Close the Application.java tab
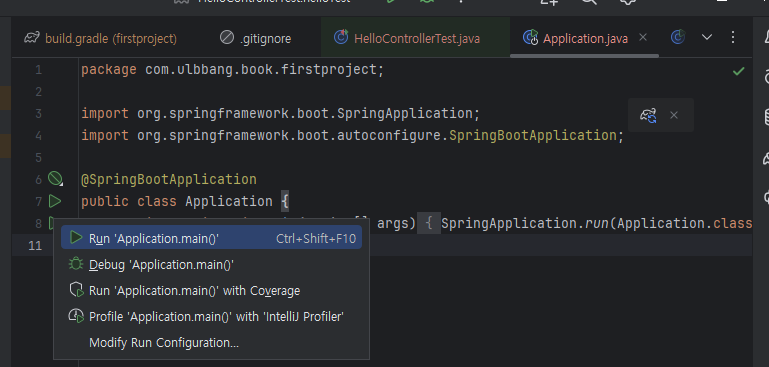769x367 pixels. [643, 37]
